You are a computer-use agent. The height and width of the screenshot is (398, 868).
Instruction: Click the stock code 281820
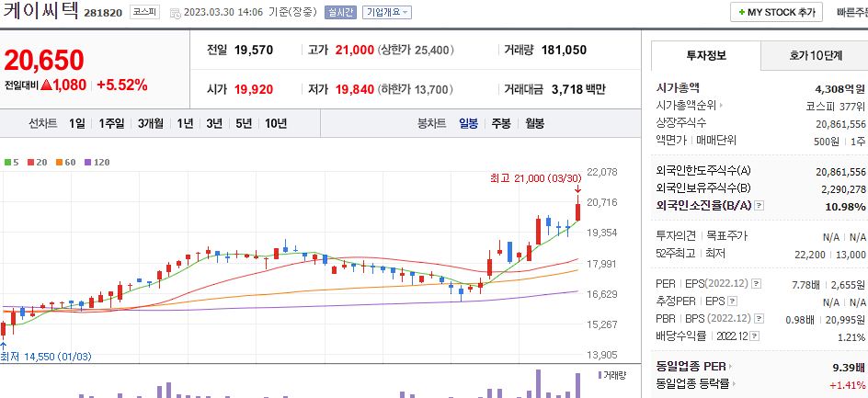coord(102,13)
